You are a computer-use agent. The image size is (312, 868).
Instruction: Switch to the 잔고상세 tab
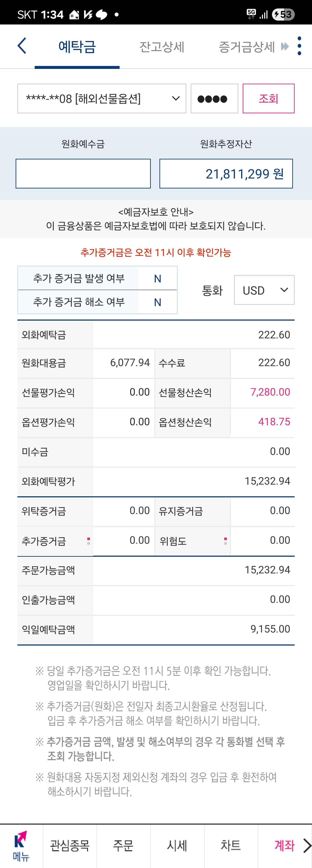pos(162,47)
